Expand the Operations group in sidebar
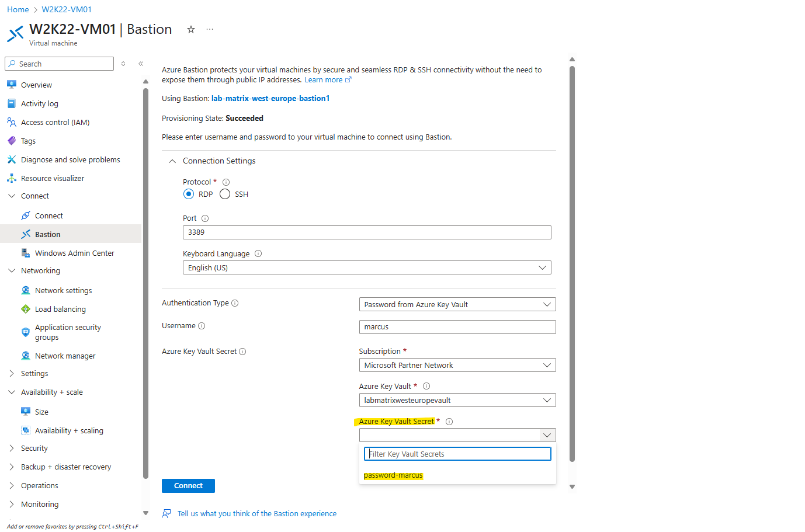Image resolution: width=805 pixels, height=532 pixels. [x=12, y=485]
